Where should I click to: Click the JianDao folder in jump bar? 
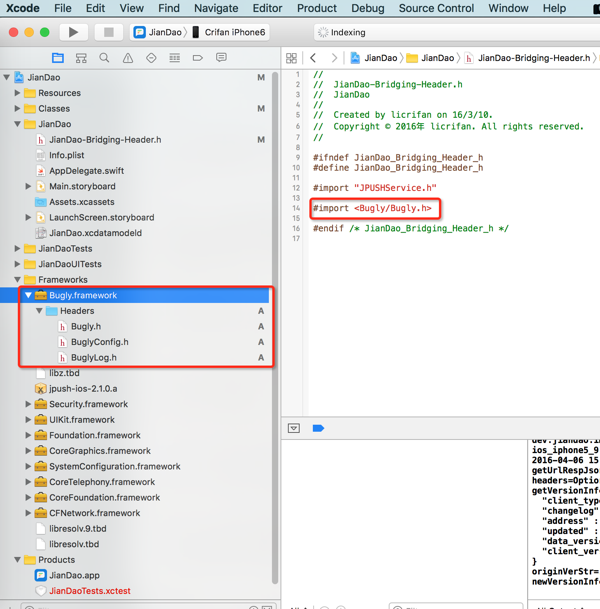click(x=431, y=58)
